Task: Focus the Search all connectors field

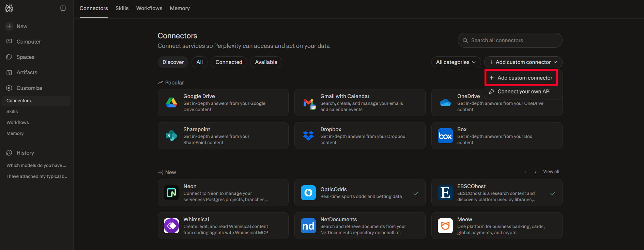Action: click(510, 40)
